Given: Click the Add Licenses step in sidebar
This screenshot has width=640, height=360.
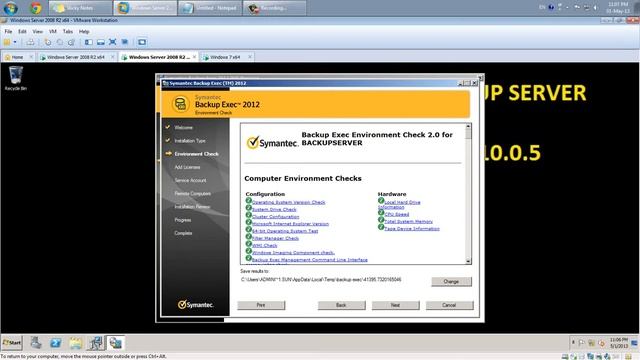Looking at the screenshot, I should (187, 167).
